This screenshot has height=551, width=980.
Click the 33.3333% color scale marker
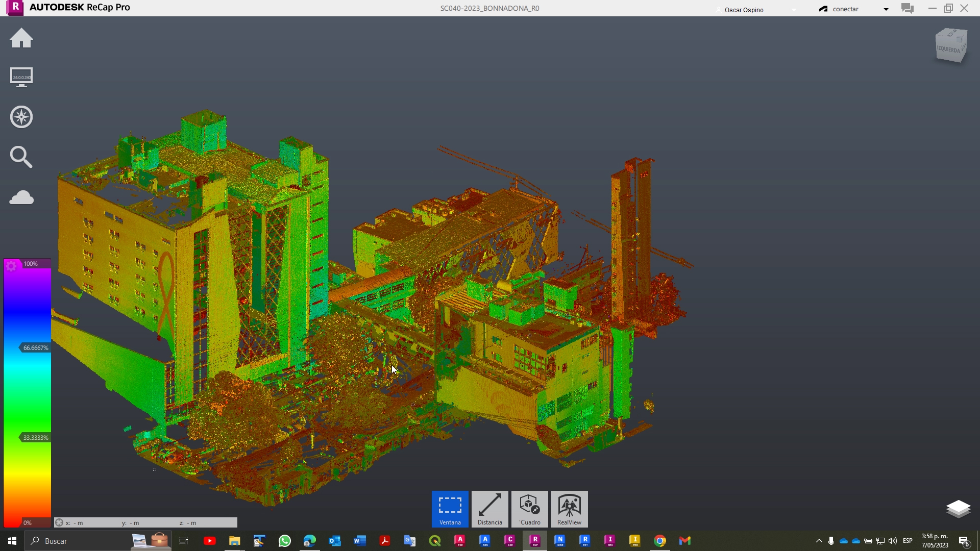pos(35,438)
